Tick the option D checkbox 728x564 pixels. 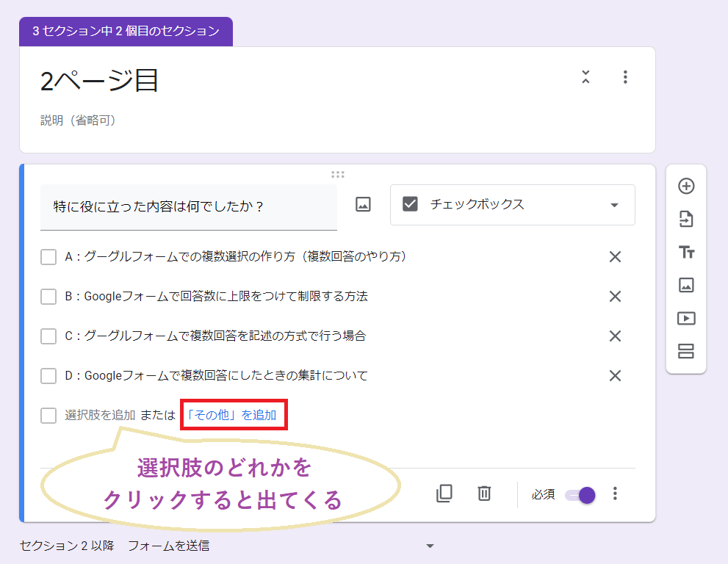pyautogui.click(x=48, y=375)
